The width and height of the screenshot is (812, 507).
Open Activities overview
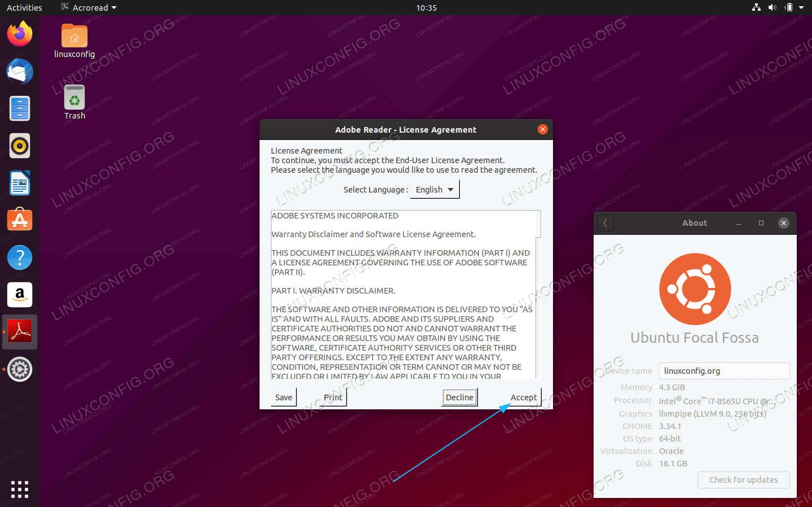[x=24, y=7]
